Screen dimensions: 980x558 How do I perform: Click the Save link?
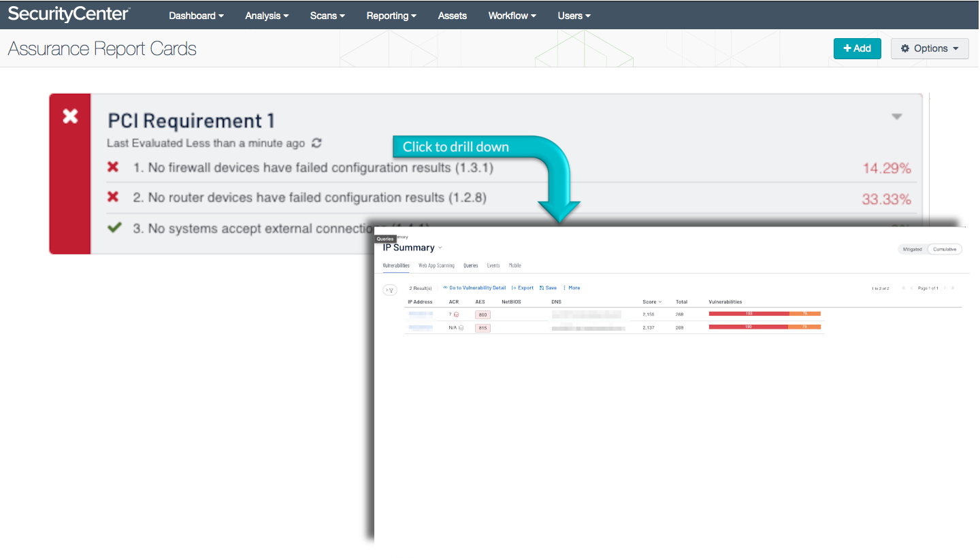[548, 288]
